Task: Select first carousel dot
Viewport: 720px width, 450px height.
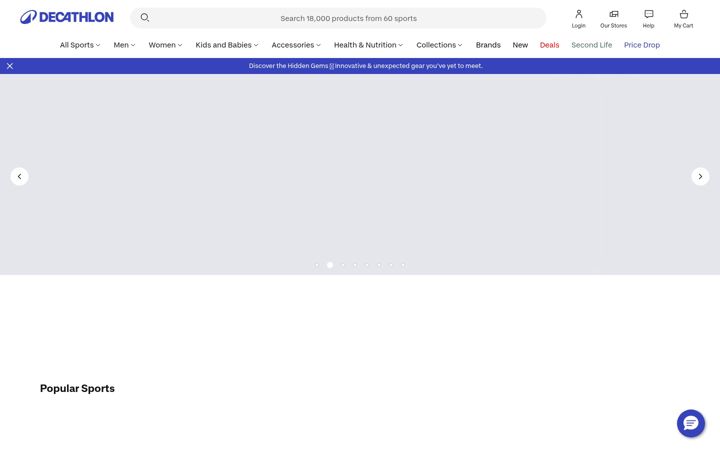Action: coord(317,265)
